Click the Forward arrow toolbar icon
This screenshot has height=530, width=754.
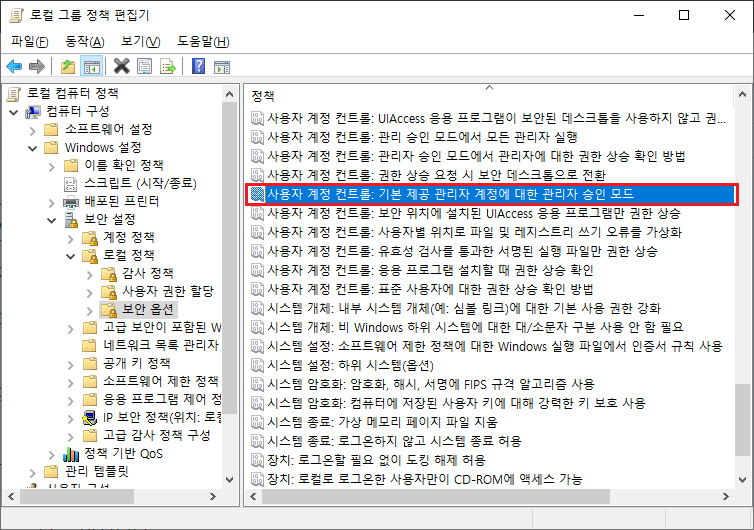37,66
